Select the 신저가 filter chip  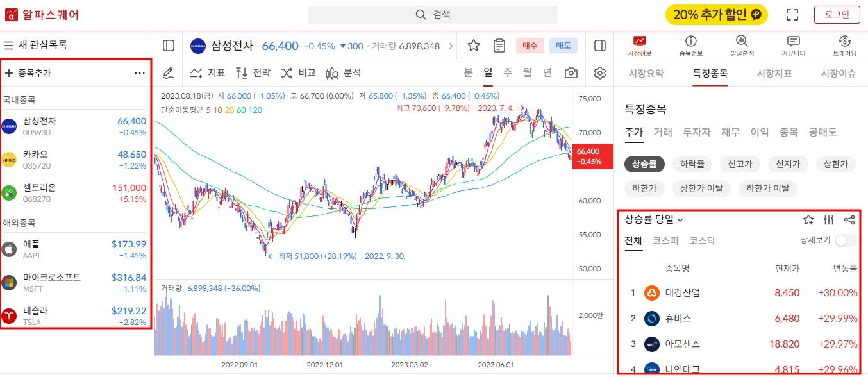(x=788, y=164)
